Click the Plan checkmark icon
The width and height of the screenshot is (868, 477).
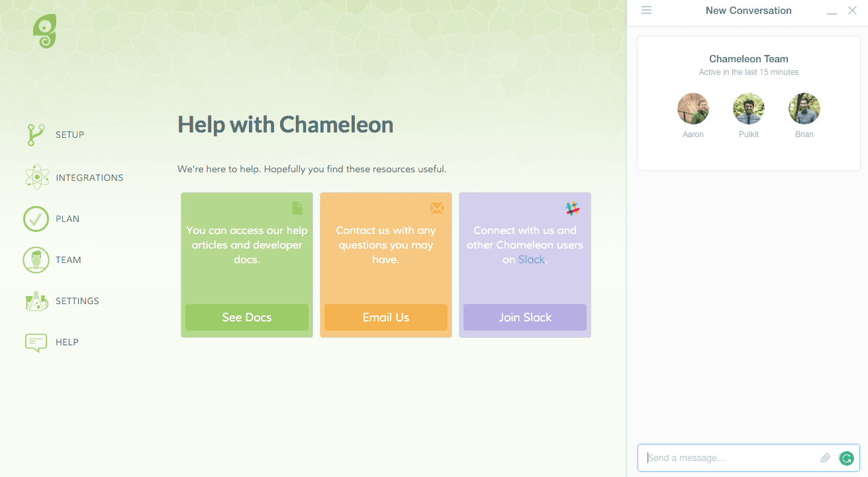(x=36, y=218)
